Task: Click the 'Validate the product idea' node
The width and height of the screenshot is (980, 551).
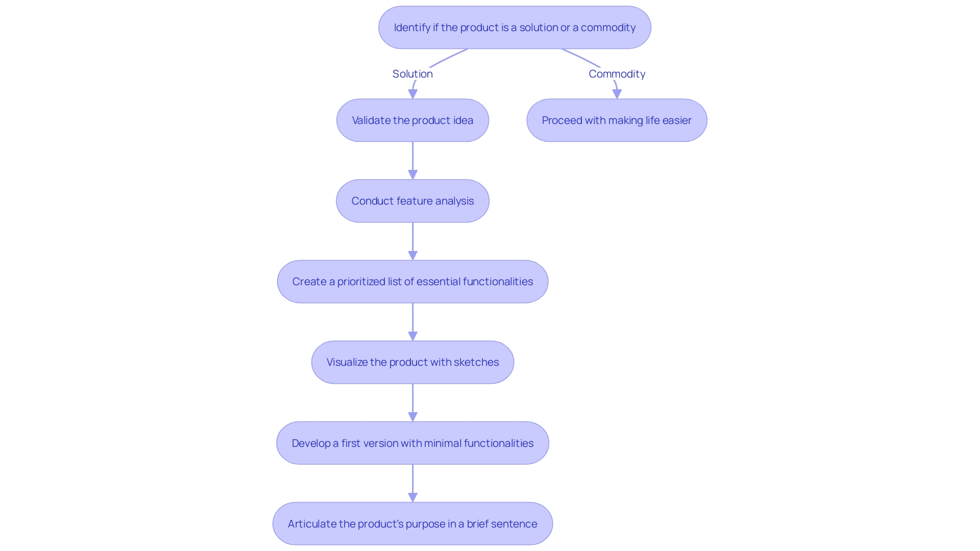Action: [414, 120]
